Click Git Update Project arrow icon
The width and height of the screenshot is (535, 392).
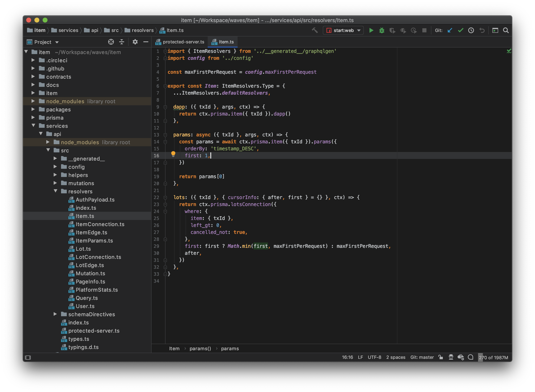tap(450, 30)
